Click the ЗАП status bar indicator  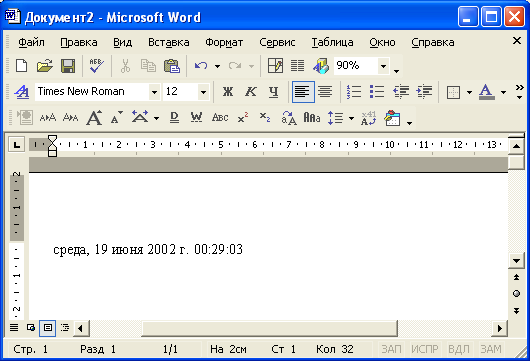tap(391, 349)
